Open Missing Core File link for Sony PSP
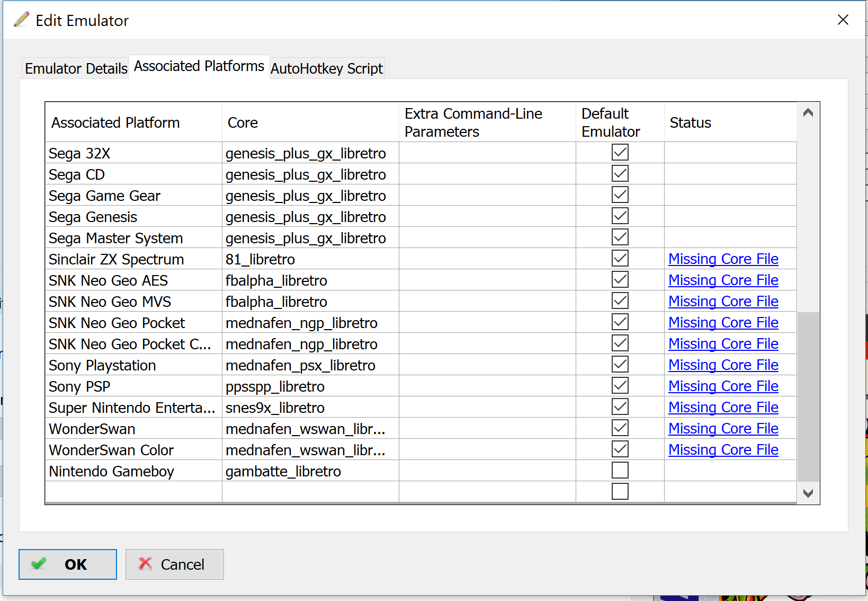The height and width of the screenshot is (601, 868). [723, 386]
